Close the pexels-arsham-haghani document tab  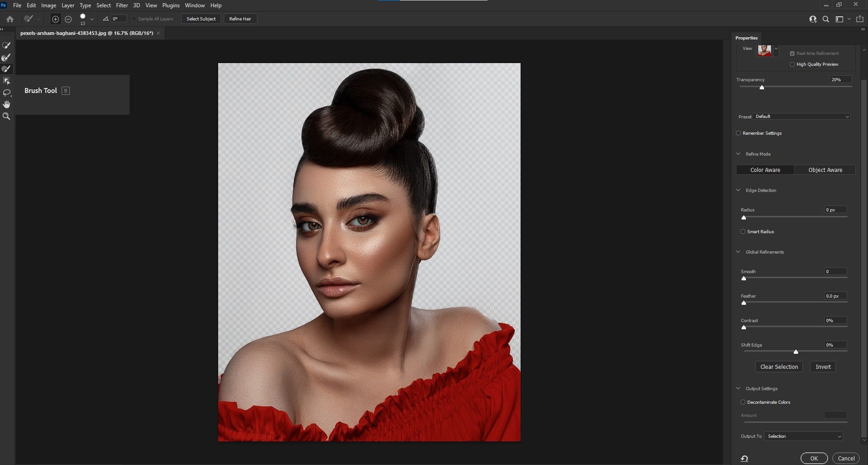coord(158,33)
